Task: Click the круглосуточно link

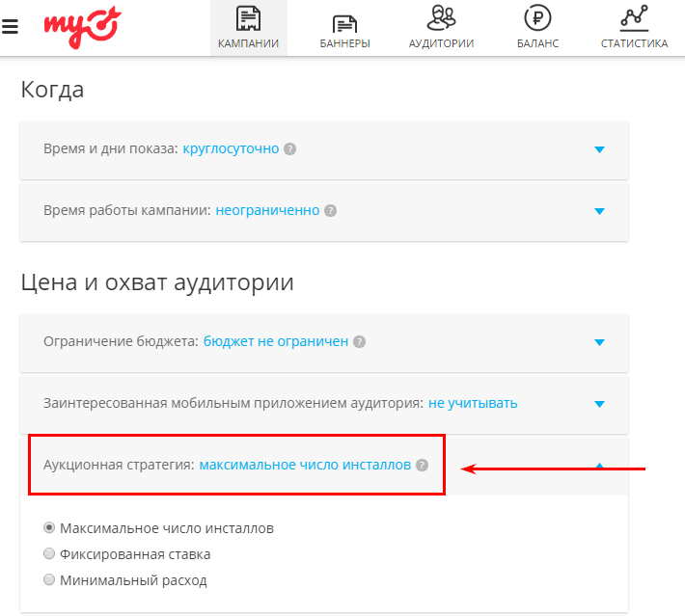Action: [x=231, y=148]
